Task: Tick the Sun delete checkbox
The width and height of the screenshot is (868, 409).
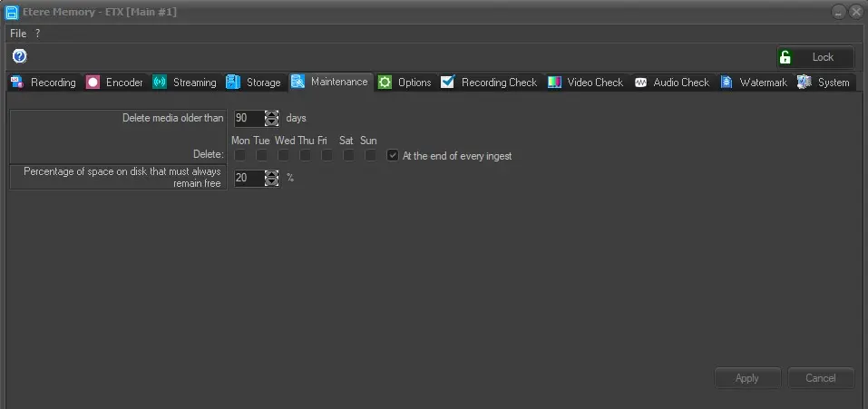Action: coord(370,156)
